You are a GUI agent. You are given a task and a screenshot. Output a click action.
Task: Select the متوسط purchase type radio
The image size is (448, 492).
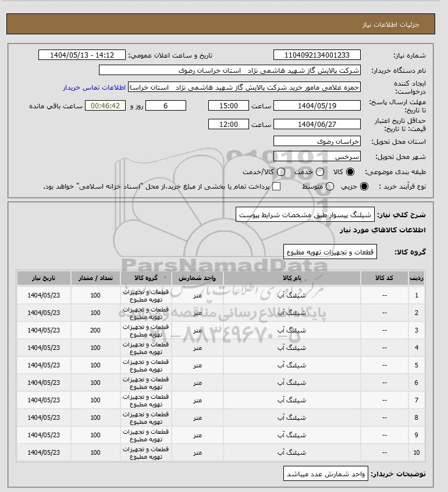[330, 186]
